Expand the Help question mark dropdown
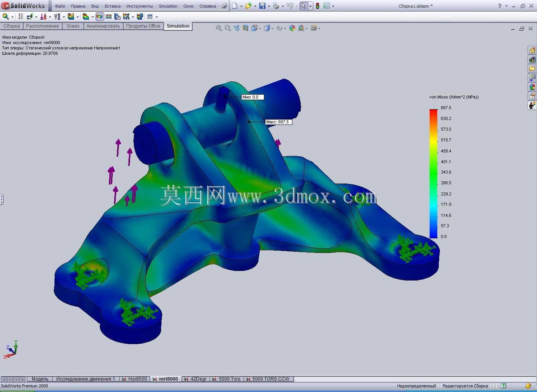The image size is (537, 392). coord(506,6)
